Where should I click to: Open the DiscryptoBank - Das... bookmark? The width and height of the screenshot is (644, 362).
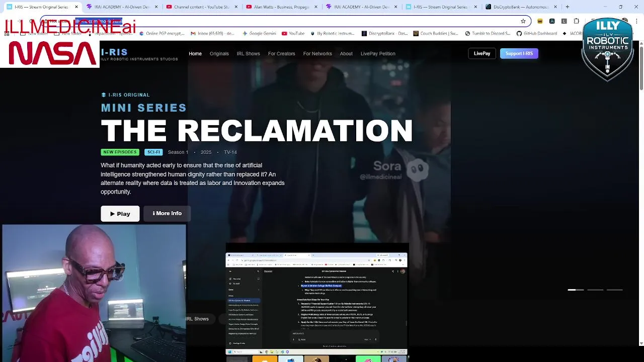click(x=385, y=34)
